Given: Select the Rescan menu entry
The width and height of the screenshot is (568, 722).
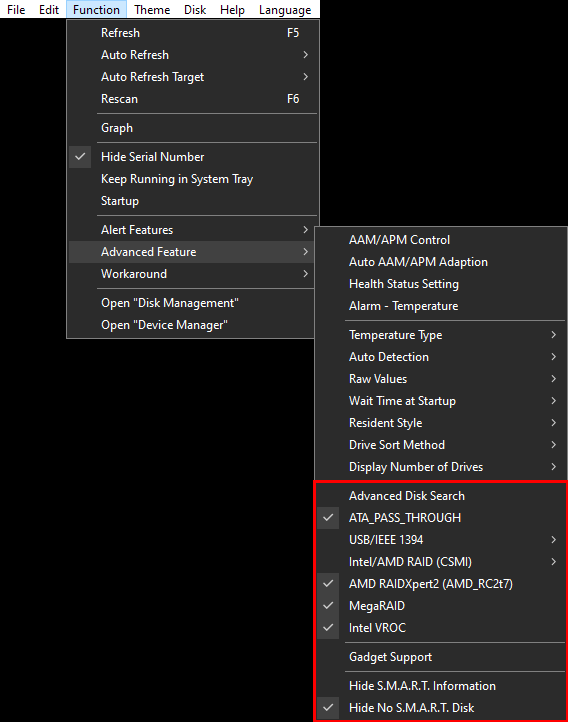Looking at the screenshot, I should (193, 99).
